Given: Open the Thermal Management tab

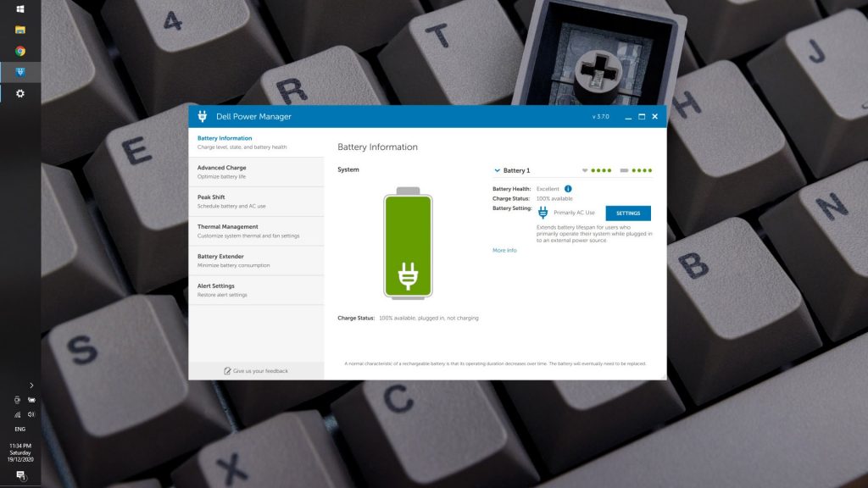Looking at the screenshot, I should click(256, 231).
